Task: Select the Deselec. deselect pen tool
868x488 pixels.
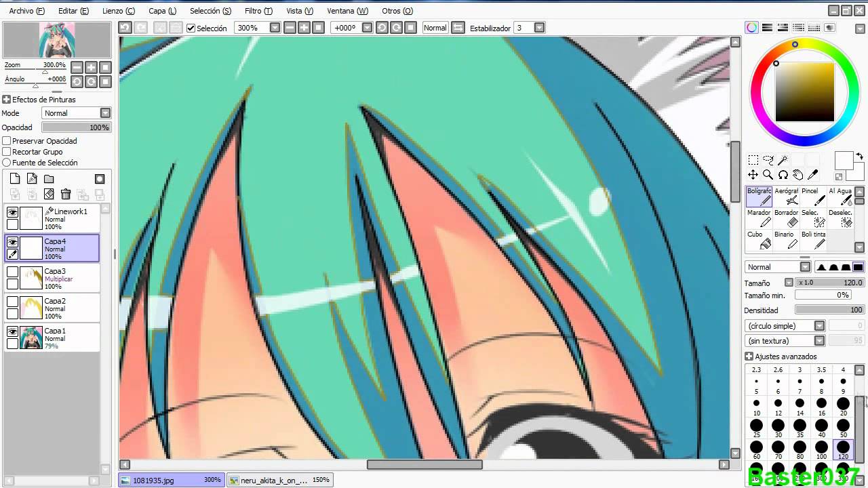Action: (840, 218)
